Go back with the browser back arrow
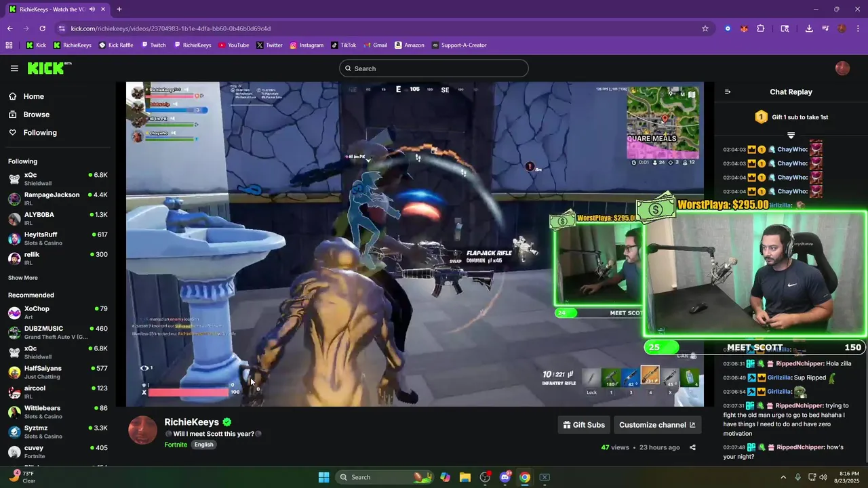This screenshot has height=488, width=868. (x=10, y=28)
